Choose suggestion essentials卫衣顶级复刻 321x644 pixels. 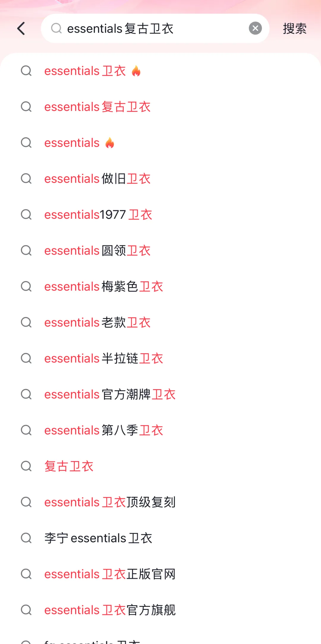(x=160, y=502)
